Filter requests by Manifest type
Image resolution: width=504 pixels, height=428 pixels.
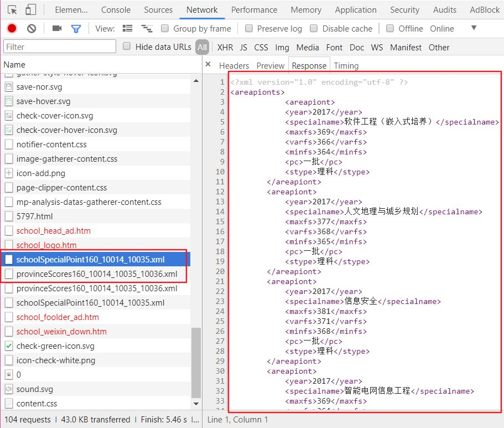(406, 47)
